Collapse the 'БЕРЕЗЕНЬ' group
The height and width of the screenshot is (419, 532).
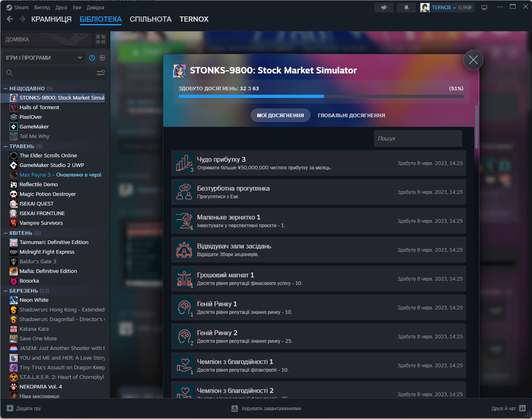6,291
